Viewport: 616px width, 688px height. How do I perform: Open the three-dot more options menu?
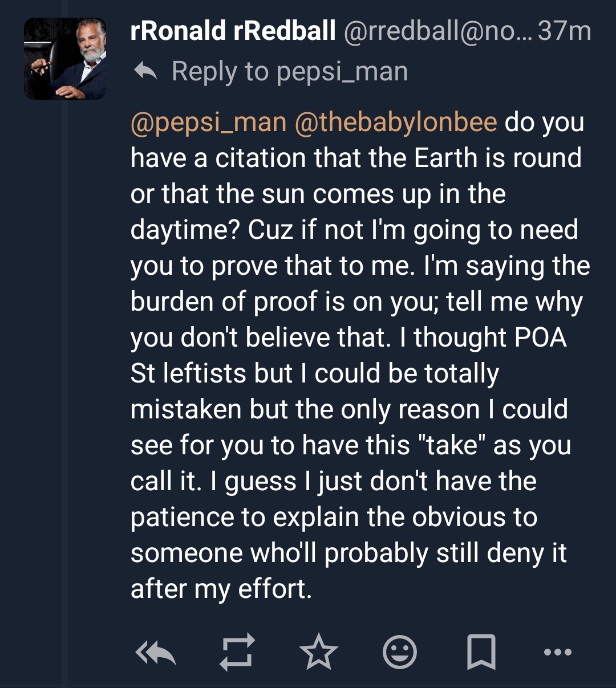click(557, 652)
